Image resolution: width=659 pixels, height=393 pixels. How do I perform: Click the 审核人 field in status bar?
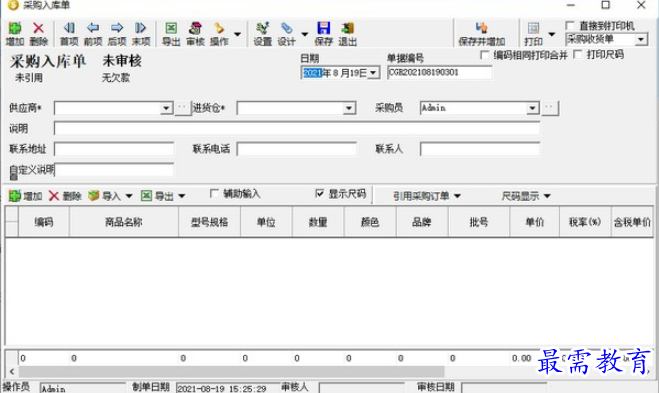(x=362, y=388)
